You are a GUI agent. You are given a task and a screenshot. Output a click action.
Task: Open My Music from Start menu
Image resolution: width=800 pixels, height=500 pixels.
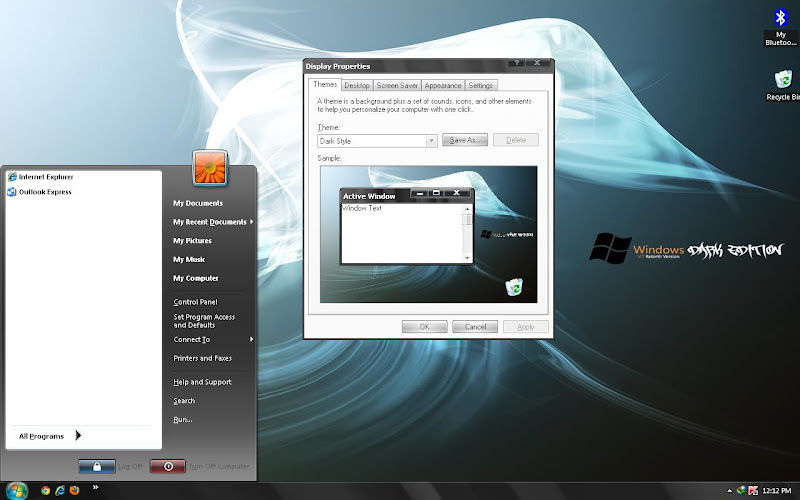(189, 260)
